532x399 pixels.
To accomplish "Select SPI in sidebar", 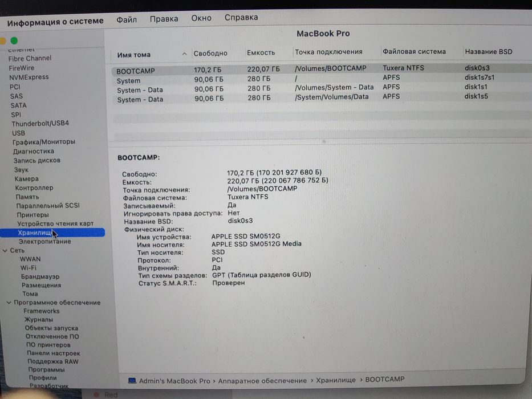I will [15, 115].
